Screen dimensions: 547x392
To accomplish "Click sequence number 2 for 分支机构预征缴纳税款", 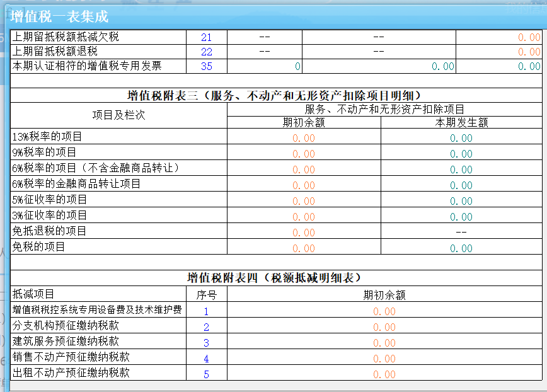I will pyautogui.click(x=206, y=327).
